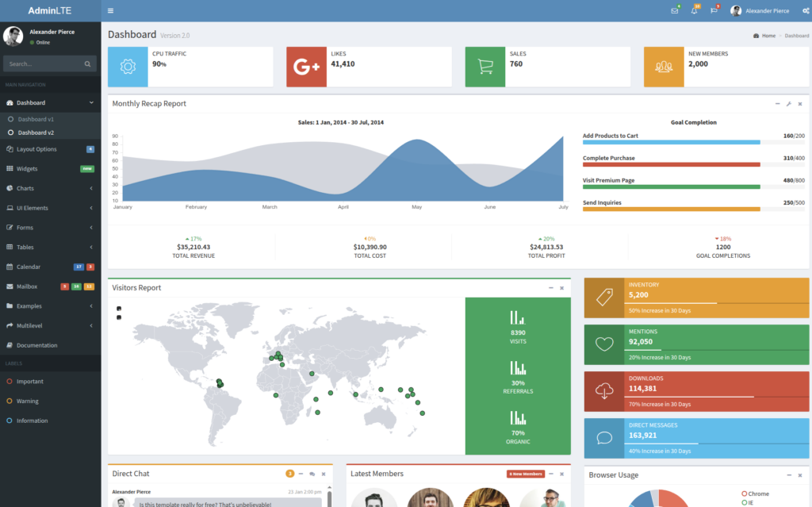Click the CPU Traffic gear icon tile
This screenshot has width=812, height=507.
point(128,67)
